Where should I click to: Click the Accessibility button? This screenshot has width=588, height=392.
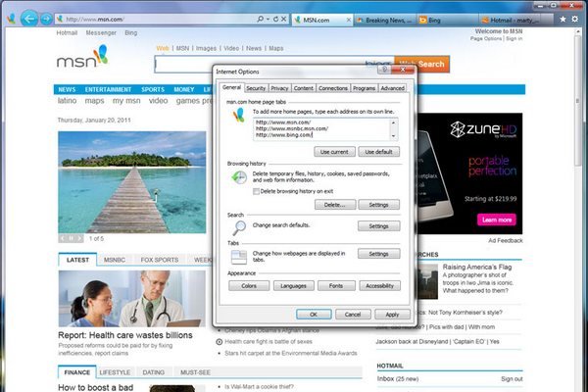click(379, 286)
